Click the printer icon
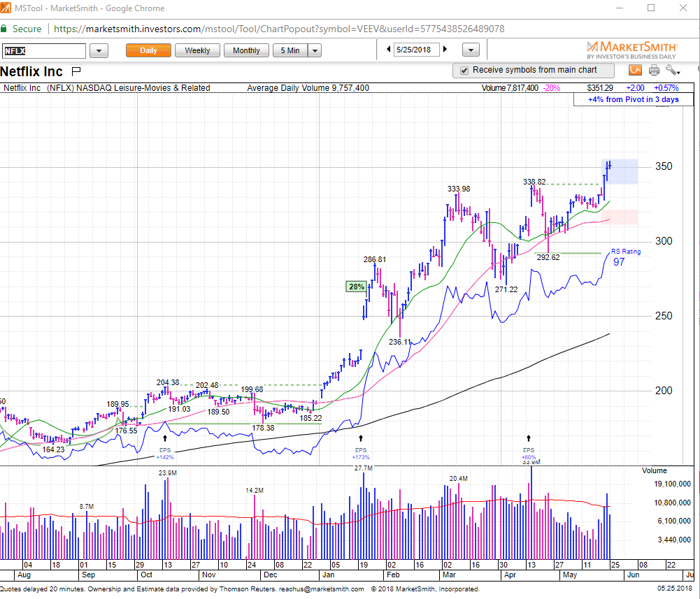This screenshot has height=599, width=700. point(654,70)
